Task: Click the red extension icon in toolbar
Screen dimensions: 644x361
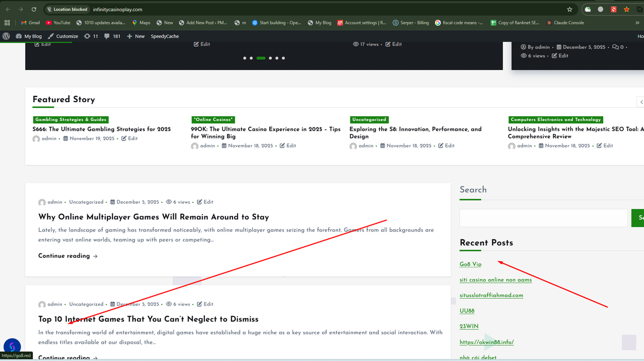Action: click(x=614, y=9)
